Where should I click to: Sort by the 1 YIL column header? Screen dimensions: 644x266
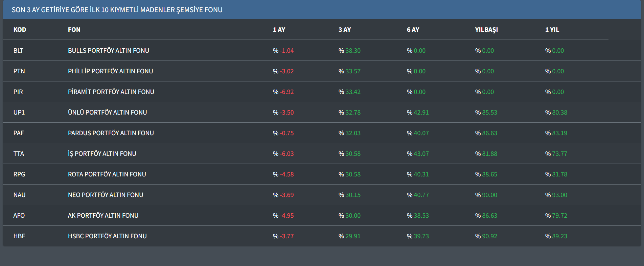(x=552, y=30)
